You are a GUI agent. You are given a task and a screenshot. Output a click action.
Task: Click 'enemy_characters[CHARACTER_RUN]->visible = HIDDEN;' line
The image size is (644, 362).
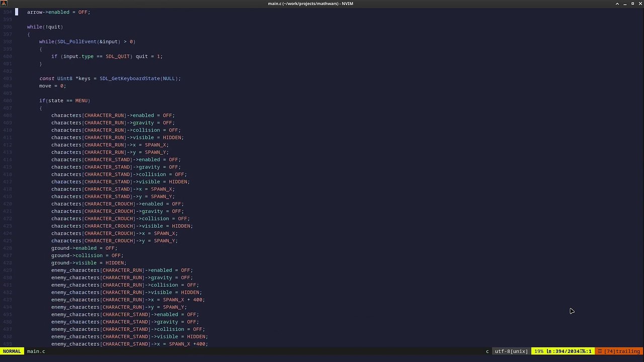(x=126, y=292)
